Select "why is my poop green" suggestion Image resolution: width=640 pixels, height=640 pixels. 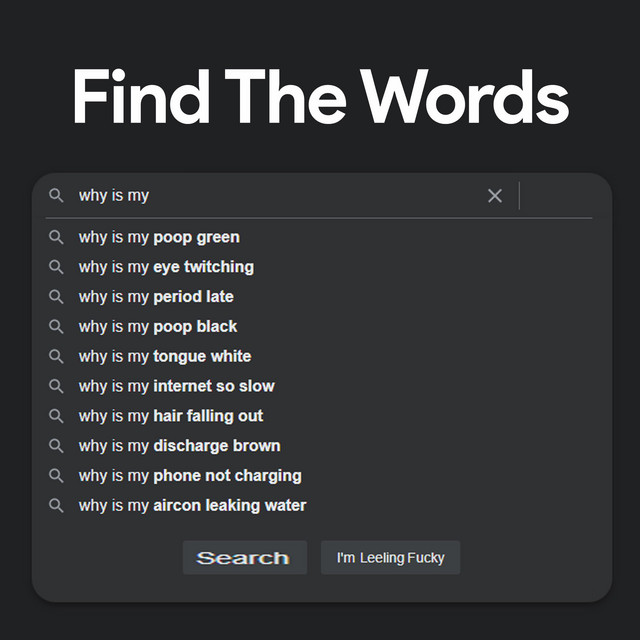pos(159,237)
